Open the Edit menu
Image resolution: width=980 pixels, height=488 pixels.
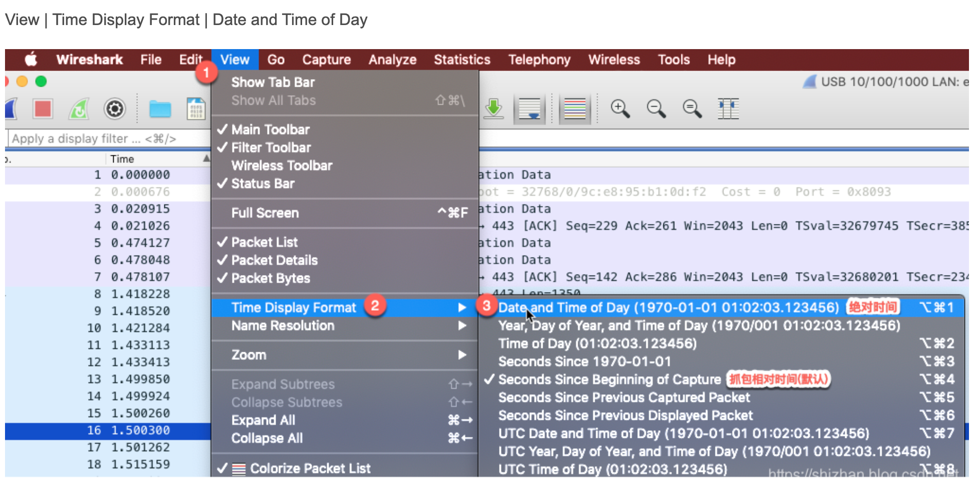(x=191, y=60)
